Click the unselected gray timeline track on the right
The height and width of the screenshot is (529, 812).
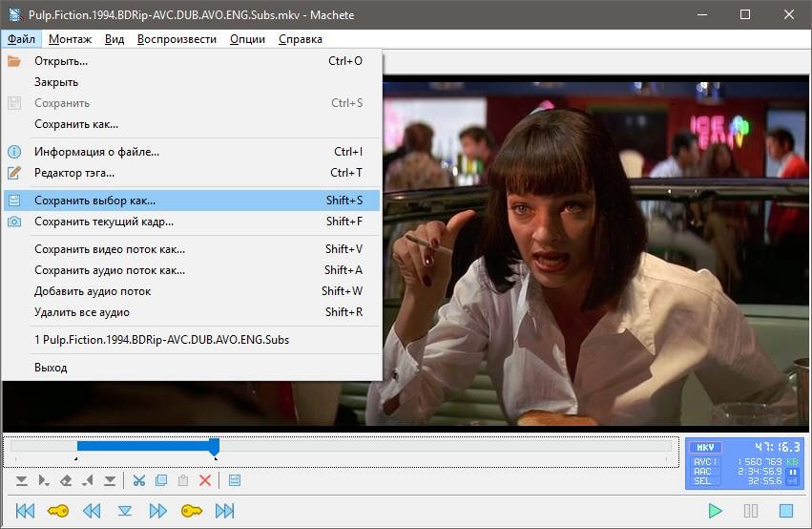[446, 446]
